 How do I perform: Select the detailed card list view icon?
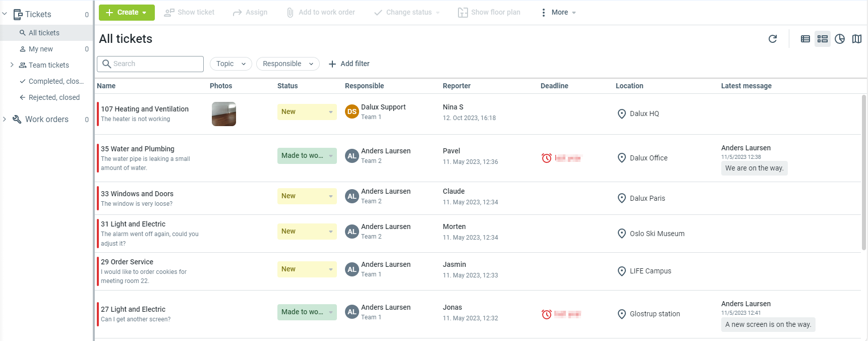(x=823, y=39)
